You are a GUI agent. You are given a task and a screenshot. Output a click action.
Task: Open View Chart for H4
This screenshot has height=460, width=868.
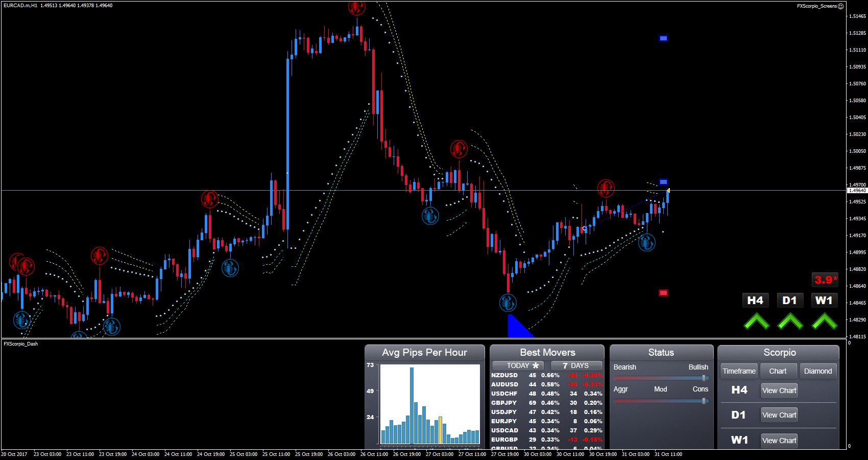pyautogui.click(x=779, y=390)
